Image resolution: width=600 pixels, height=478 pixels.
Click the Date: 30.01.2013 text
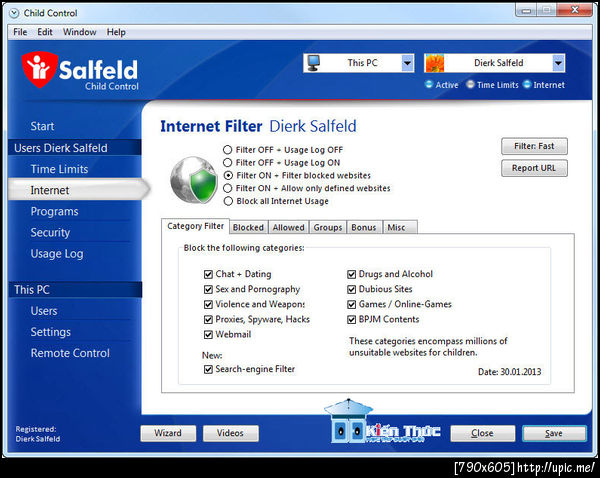509,372
